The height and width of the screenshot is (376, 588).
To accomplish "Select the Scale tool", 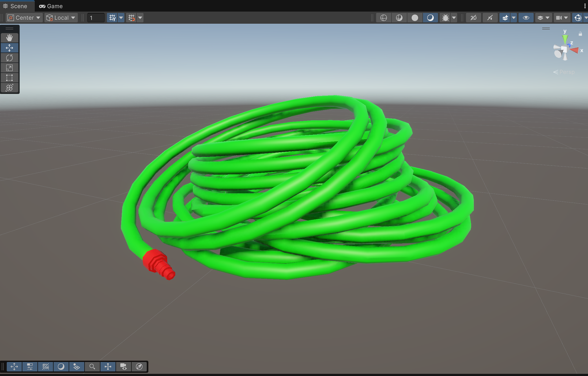I will coord(9,68).
